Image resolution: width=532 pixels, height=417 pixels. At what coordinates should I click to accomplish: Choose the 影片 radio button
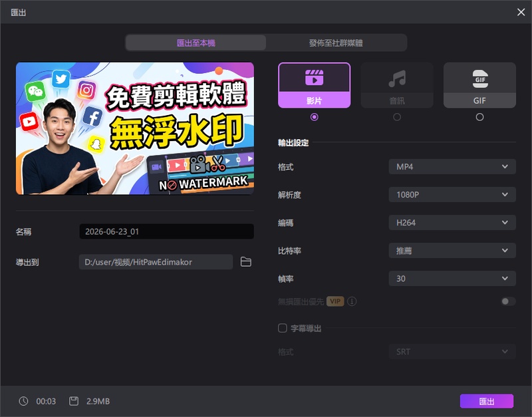coord(314,117)
